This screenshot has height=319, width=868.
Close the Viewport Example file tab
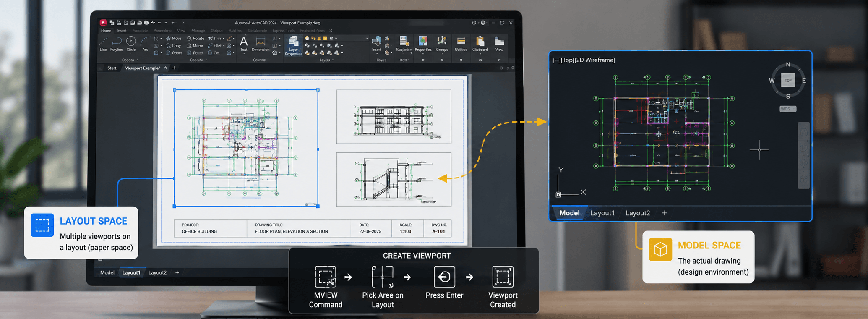165,68
